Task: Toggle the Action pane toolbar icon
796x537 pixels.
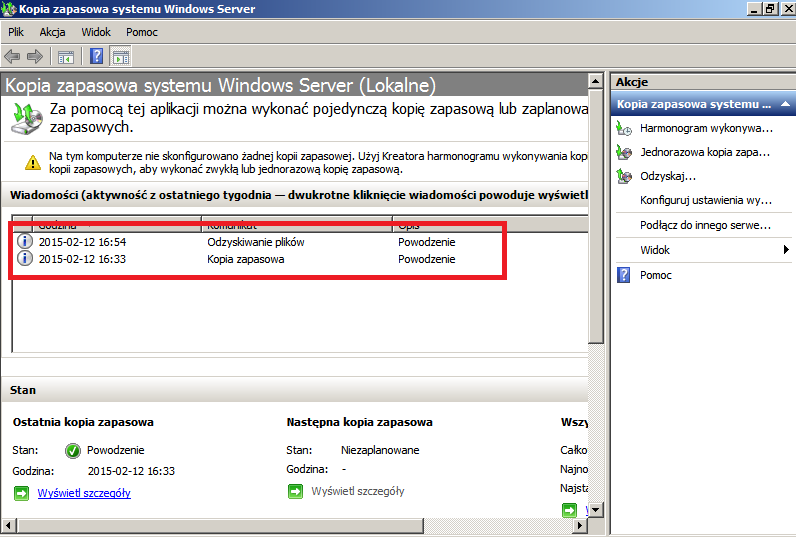Action: coord(121,57)
